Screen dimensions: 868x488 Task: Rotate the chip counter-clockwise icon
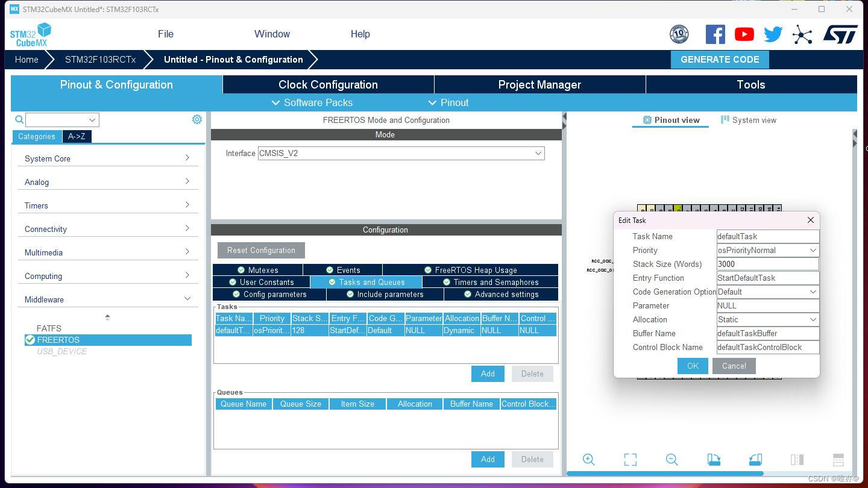tap(755, 460)
